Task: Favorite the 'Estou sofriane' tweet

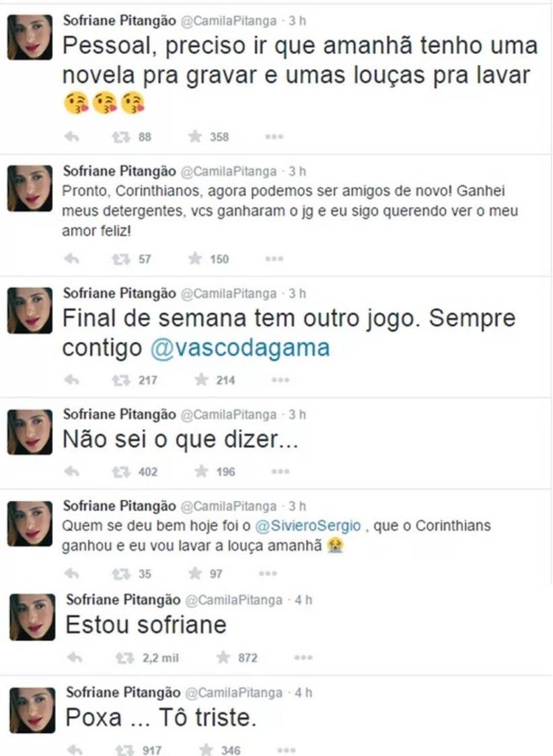Action: click(x=223, y=656)
